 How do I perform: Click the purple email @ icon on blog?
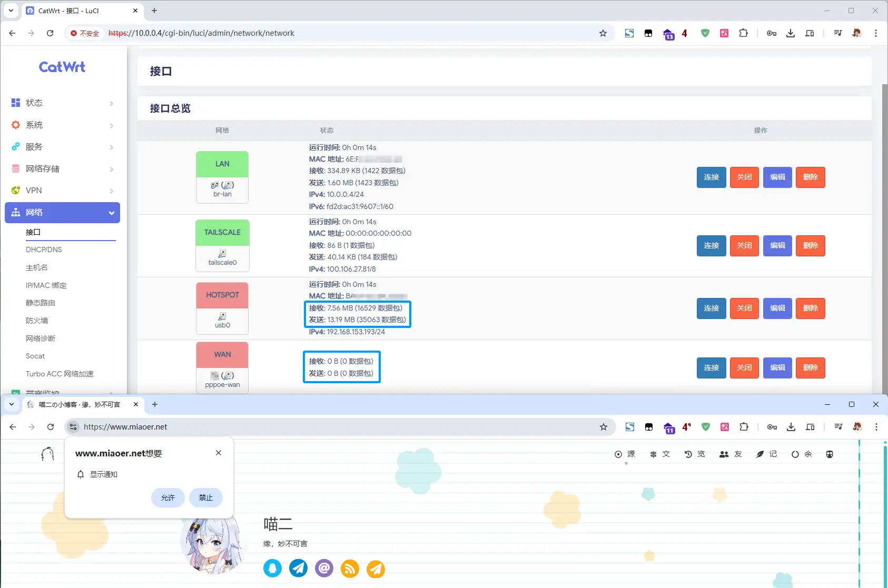click(324, 568)
